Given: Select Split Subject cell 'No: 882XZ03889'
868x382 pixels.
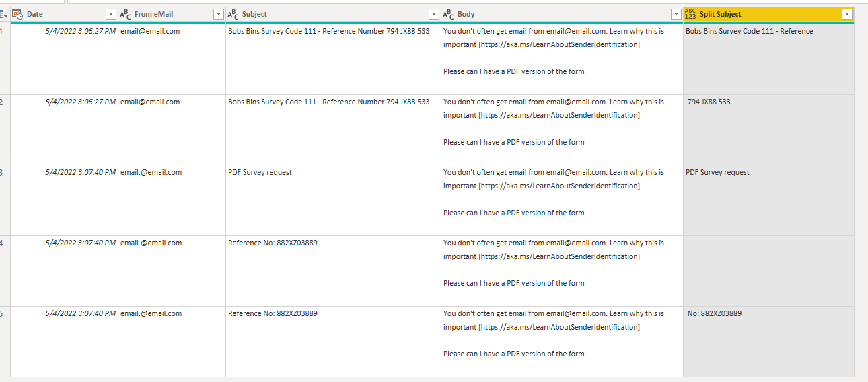Looking at the screenshot, I should point(768,342).
